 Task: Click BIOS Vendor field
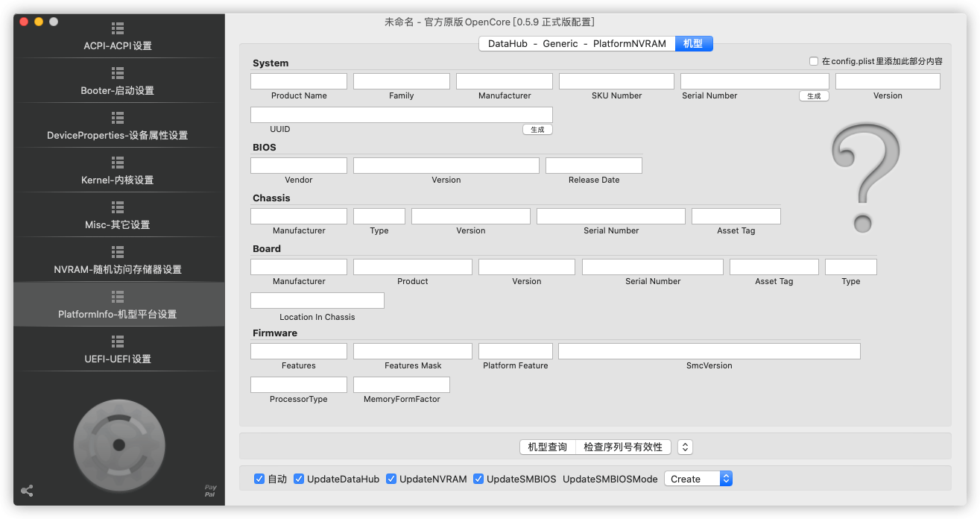pyautogui.click(x=299, y=166)
